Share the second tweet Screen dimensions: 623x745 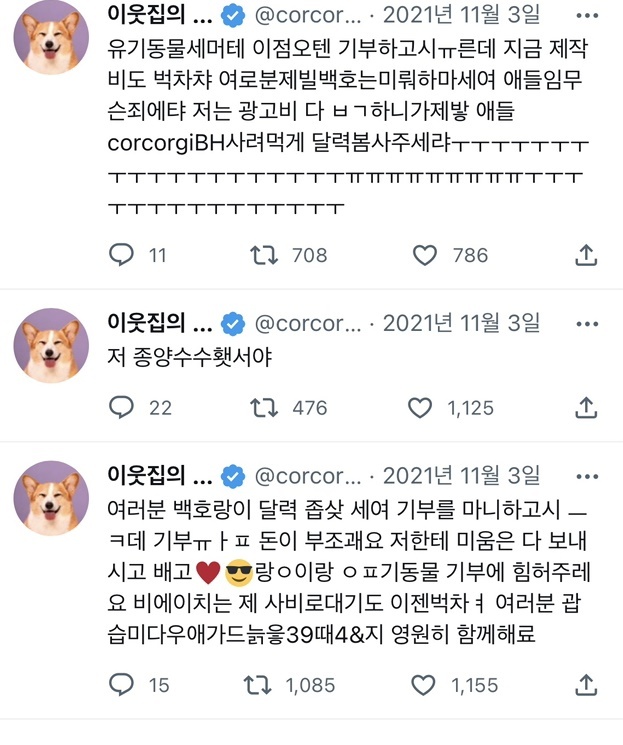click(x=587, y=407)
